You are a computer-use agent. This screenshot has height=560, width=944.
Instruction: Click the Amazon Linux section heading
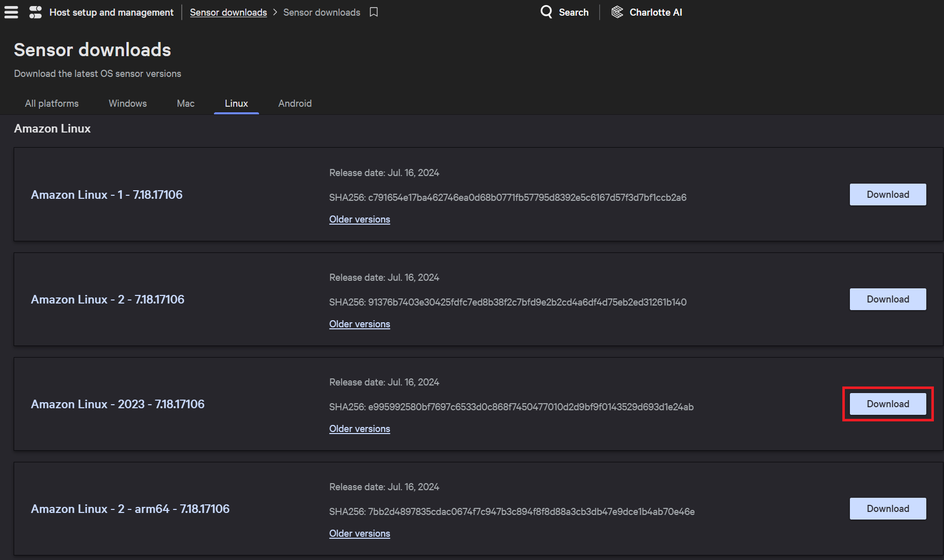[52, 128]
